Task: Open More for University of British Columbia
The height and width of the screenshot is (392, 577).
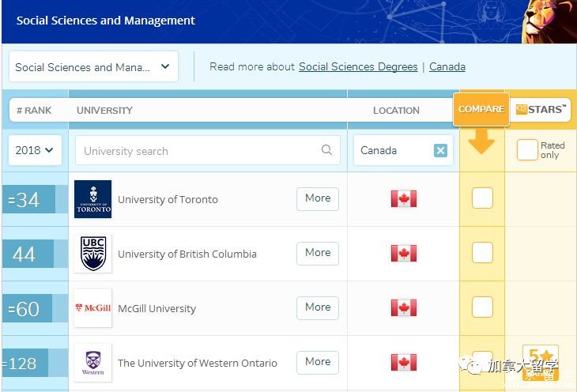Action: point(318,253)
